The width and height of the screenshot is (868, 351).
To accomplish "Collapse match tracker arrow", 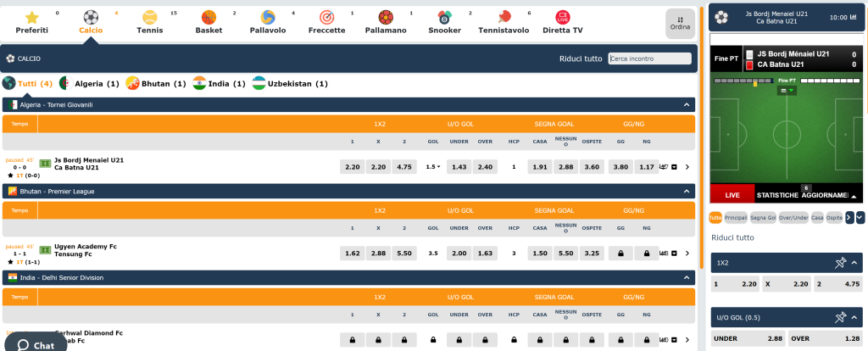I will point(854,196).
